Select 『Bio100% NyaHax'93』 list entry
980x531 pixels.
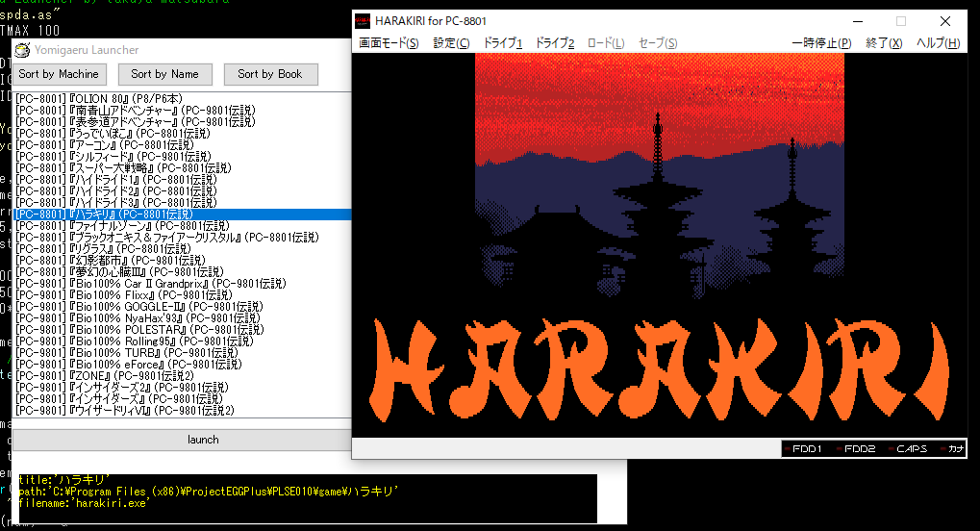182,318
